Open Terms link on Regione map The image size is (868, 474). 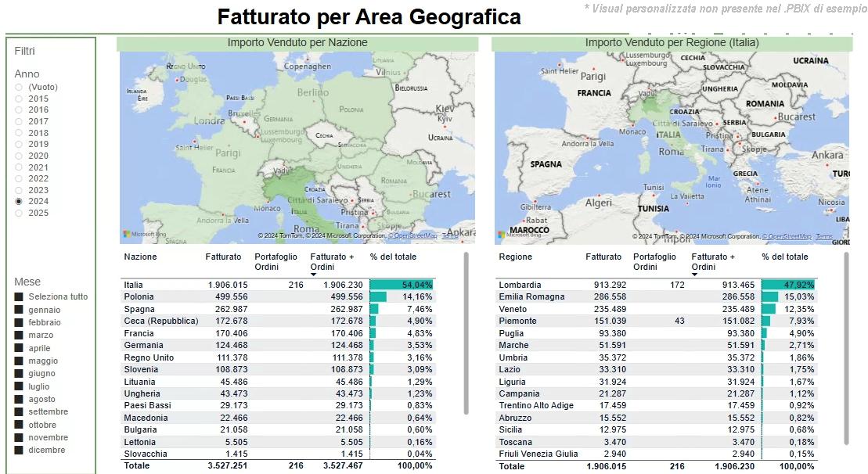point(824,236)
